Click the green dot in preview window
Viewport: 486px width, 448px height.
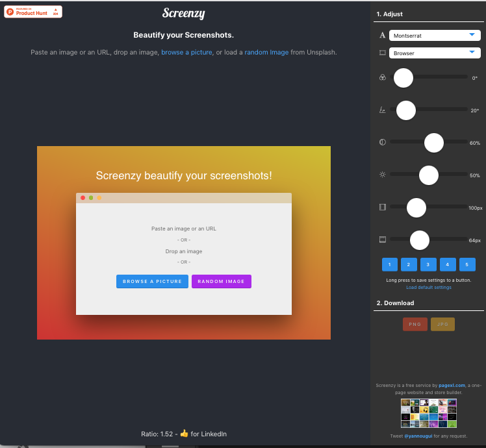coord(91,197)
